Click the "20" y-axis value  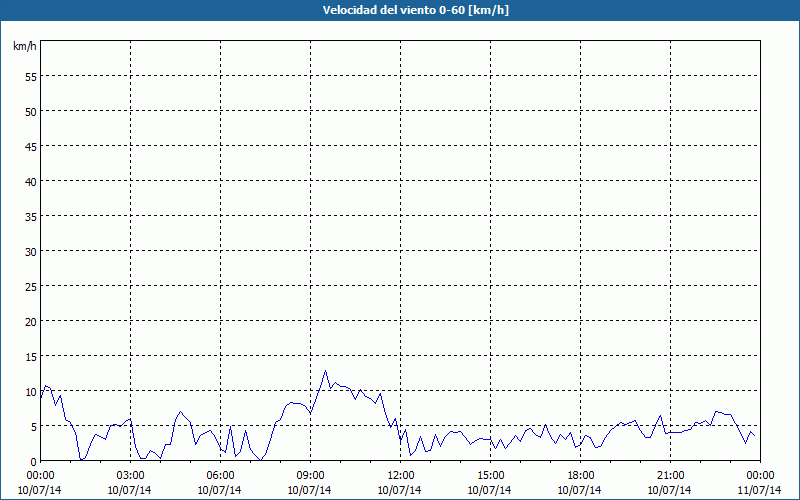[31, 321]
